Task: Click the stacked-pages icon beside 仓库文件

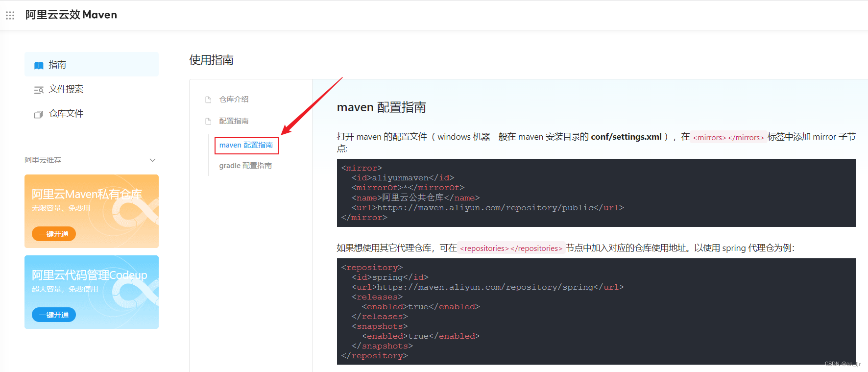Action: tap(39, 114)
